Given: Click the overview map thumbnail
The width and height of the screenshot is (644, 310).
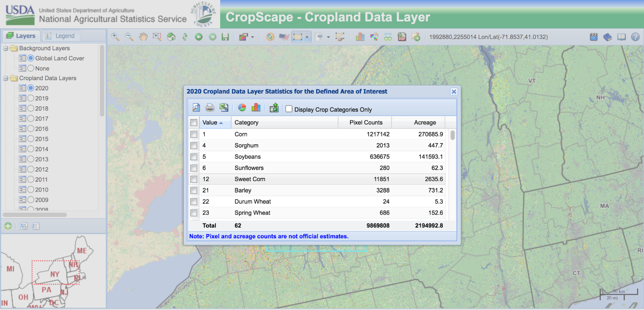Looking at the screenshot, I should (53, 271).
